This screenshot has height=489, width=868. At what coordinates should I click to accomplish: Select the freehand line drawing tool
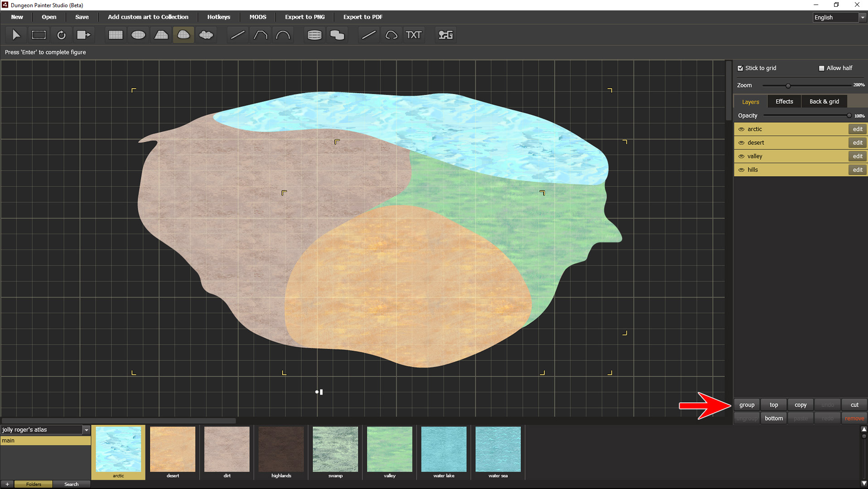[369, 35]
